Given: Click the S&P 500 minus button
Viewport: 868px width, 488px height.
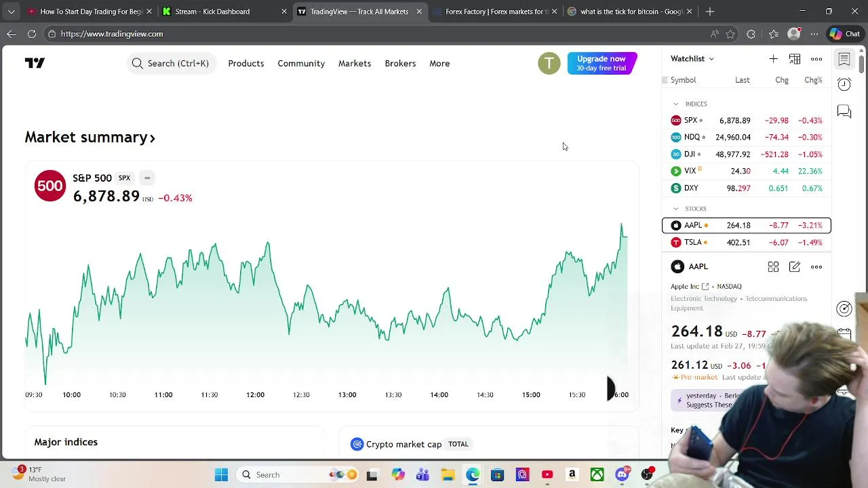Looking at the screenshot, I should [147, 178].
